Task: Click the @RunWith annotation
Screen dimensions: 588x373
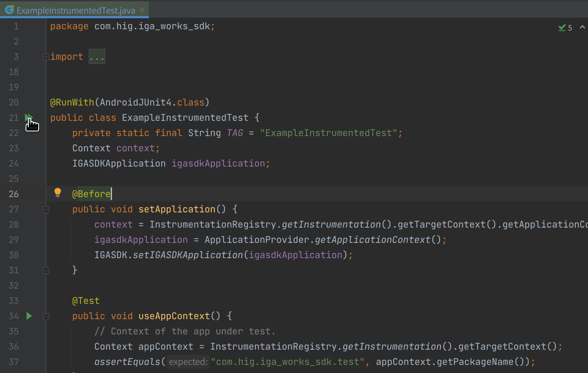Action: coord(72,102)
